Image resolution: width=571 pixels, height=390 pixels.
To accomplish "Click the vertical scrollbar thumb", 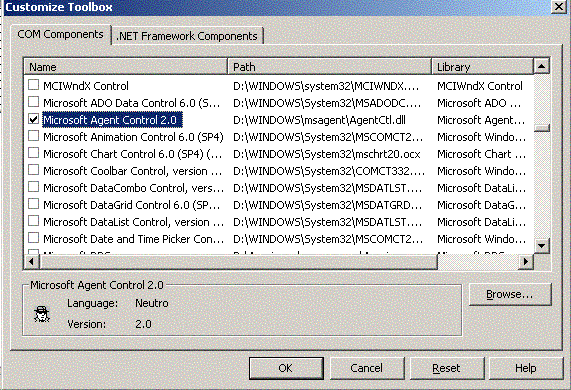I will pyautogui.click(x=542, y=128).
